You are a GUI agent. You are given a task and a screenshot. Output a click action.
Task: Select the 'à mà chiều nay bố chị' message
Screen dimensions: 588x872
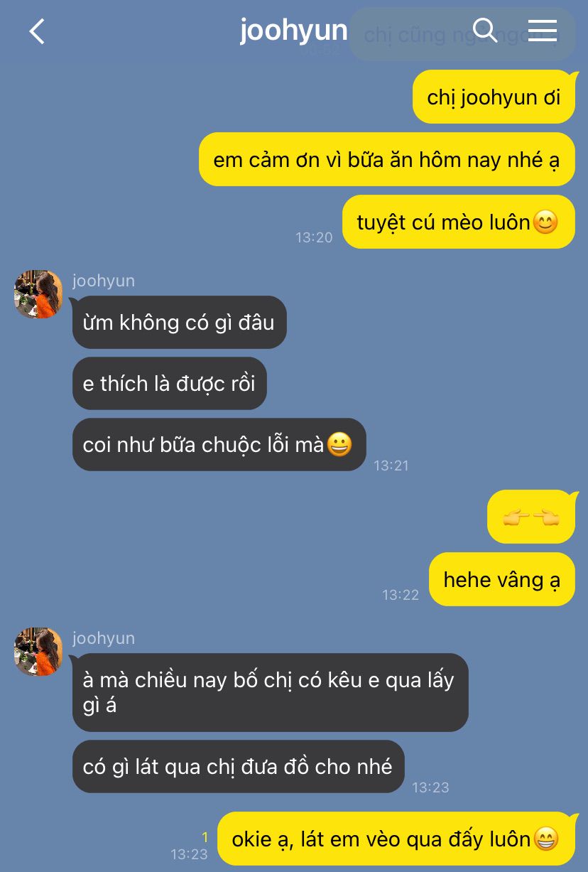[270, 693]
